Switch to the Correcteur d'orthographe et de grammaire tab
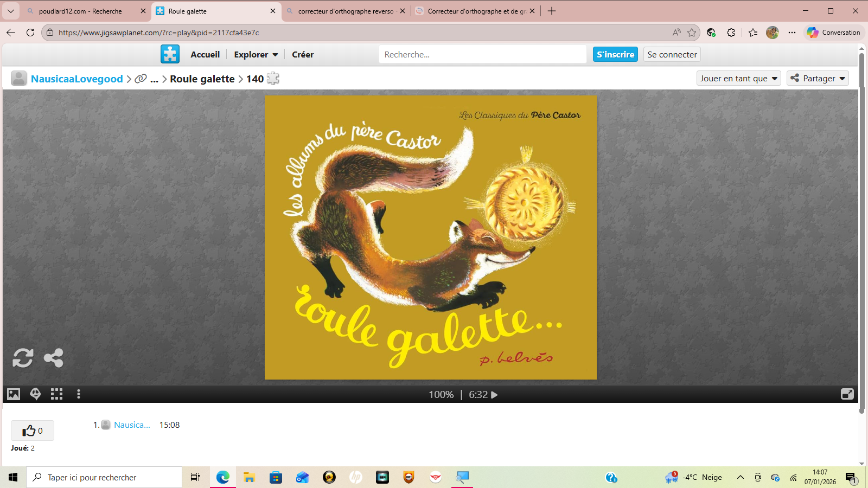This screenshot has height=488, width=868. (x=476, y=11)
